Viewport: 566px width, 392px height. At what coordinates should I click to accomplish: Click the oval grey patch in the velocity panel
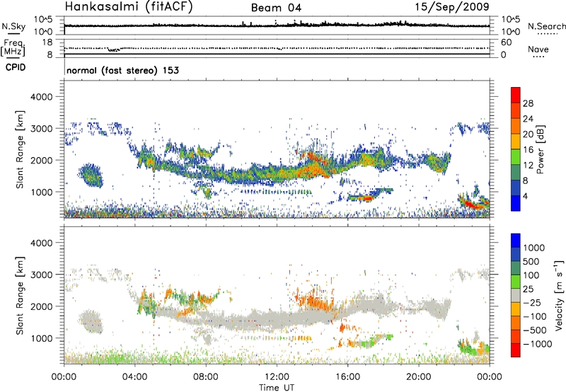pyautogui.click(x=91, y=321)
